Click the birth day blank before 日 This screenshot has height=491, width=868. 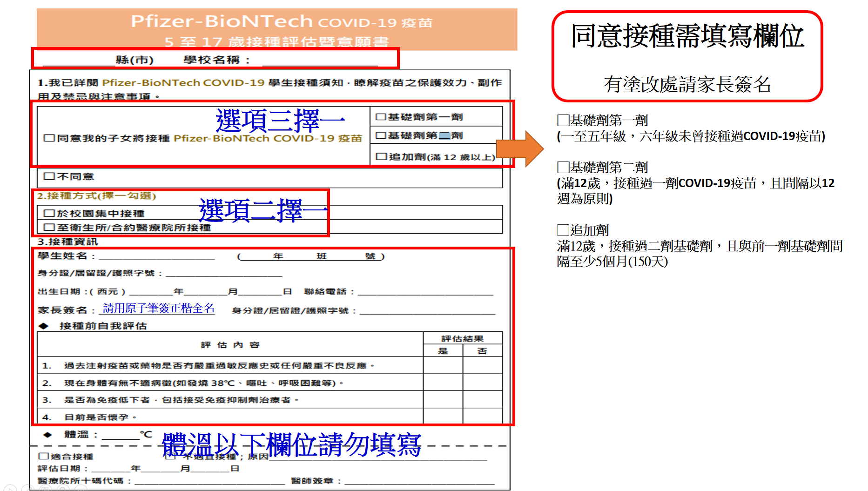coord(260,291)
